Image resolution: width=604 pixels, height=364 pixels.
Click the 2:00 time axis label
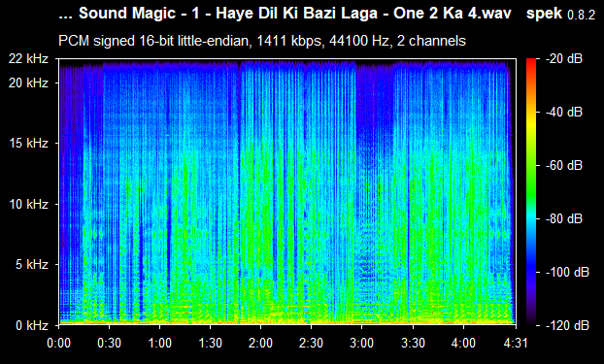click(x=261, y=343)
